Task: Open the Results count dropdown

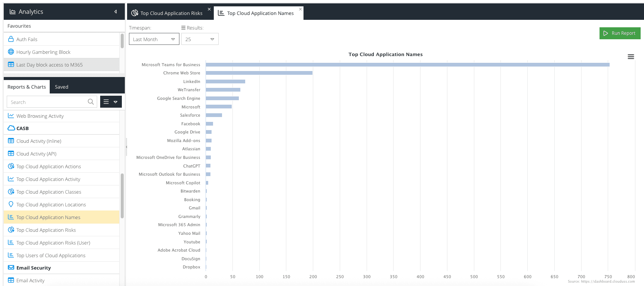Action: pyautogui.click(x=200, y=39)
